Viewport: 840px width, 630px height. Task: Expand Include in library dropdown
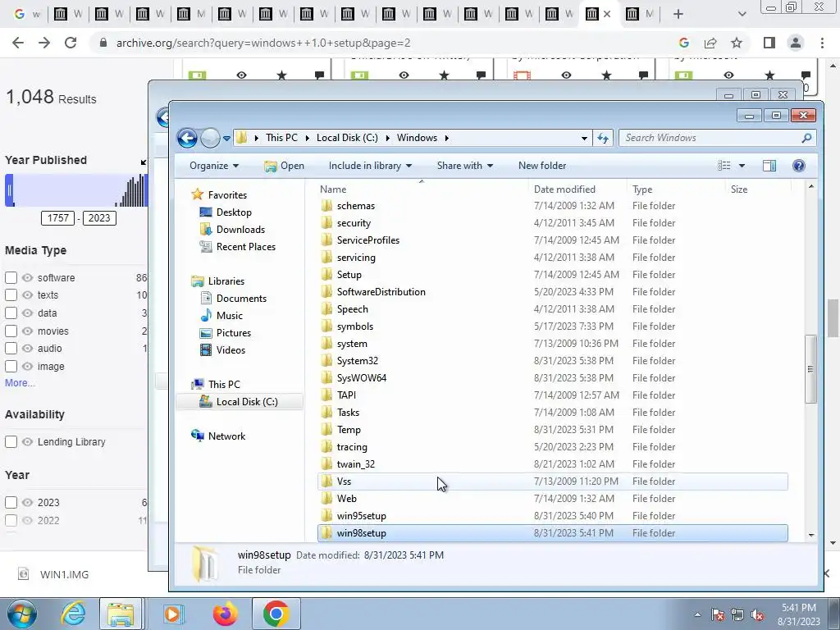click(370, 166)
